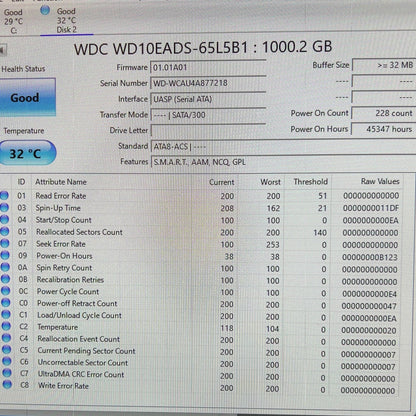Click the Buffer Size value >= 32 MB
The height and width of the screenshot is (416, 416).
[x=384, y=65]
